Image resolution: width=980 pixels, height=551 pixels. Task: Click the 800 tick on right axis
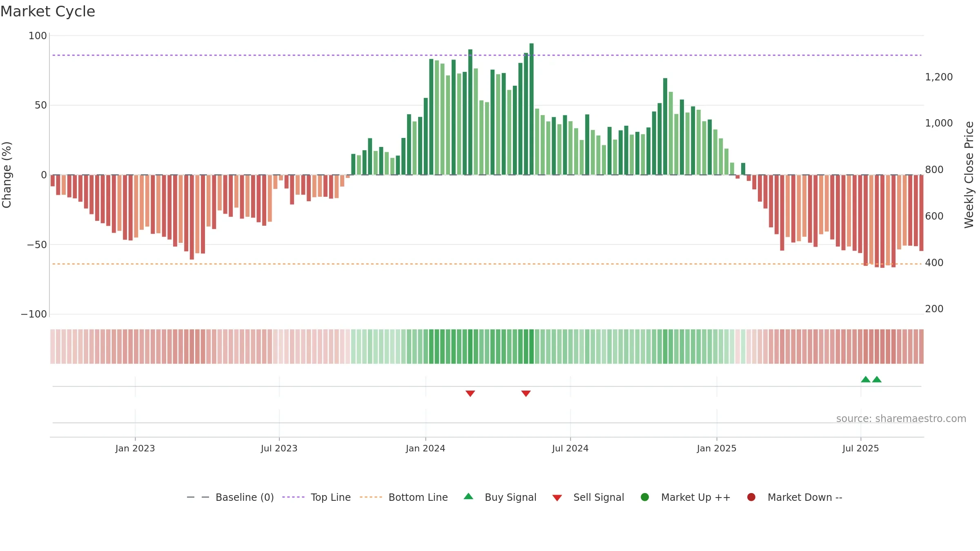(934, 170)
